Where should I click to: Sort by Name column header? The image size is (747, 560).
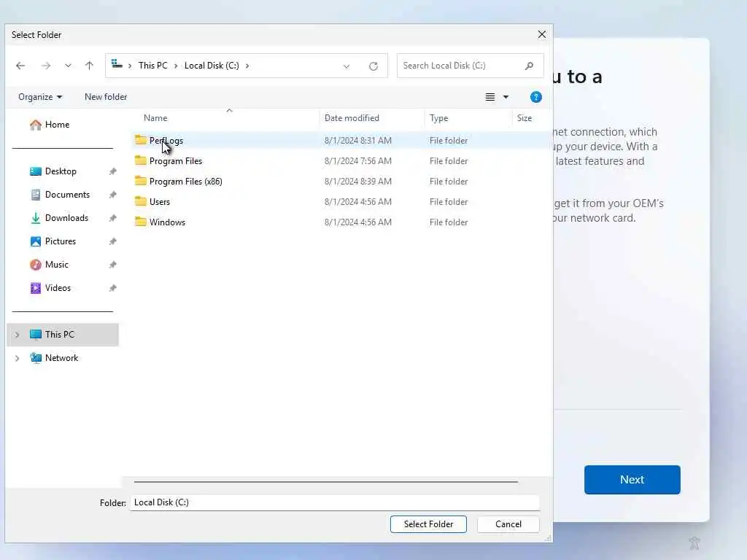point(155,117)
